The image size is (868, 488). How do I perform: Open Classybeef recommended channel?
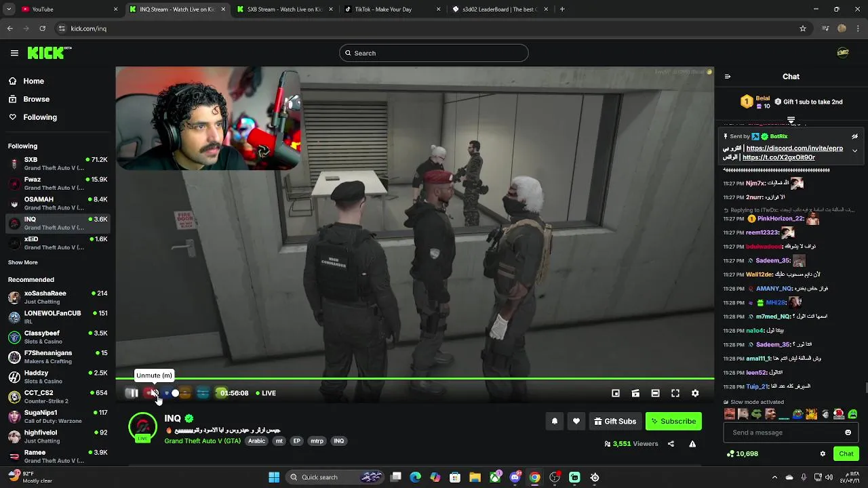tap(58, 337)
